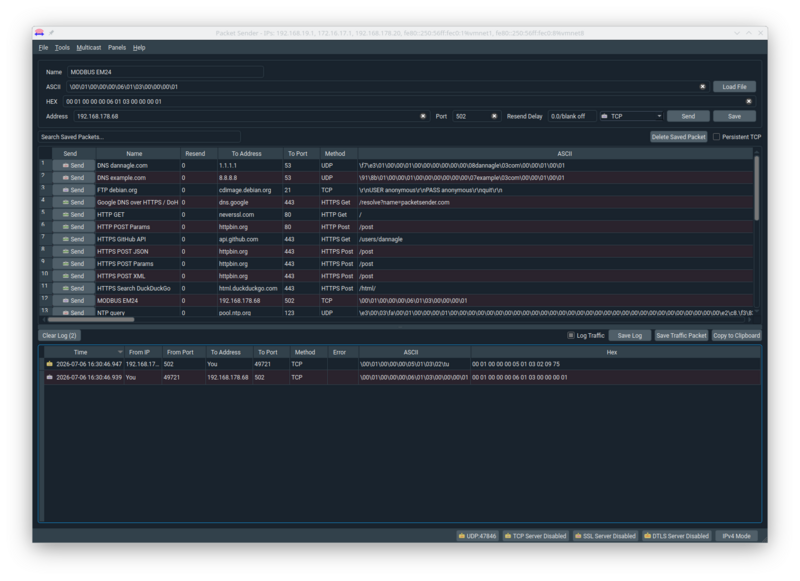Toggle the TCP Server Disabled status button
Viewport: 800px width, 581px height.
pyautogui.click(x=535, y=536)
